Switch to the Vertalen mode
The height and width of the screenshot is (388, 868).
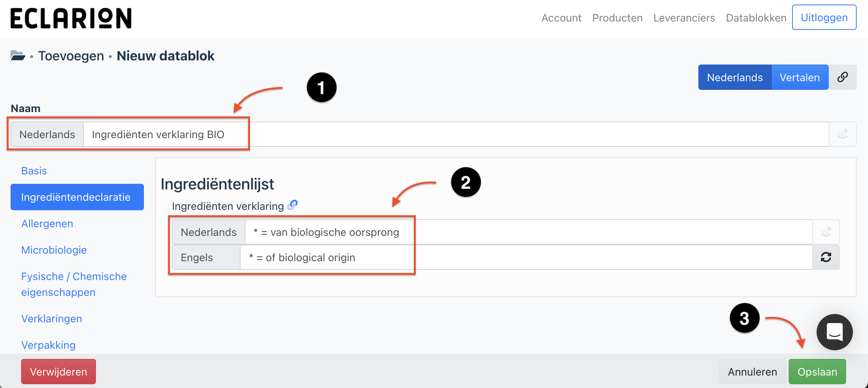[x=800, y=77]
